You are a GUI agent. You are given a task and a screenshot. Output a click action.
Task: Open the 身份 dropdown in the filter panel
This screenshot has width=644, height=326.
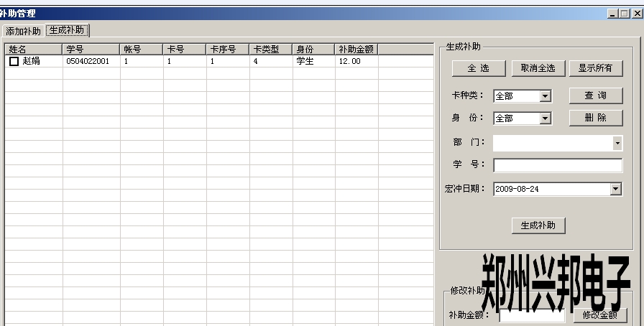point(545,118)
